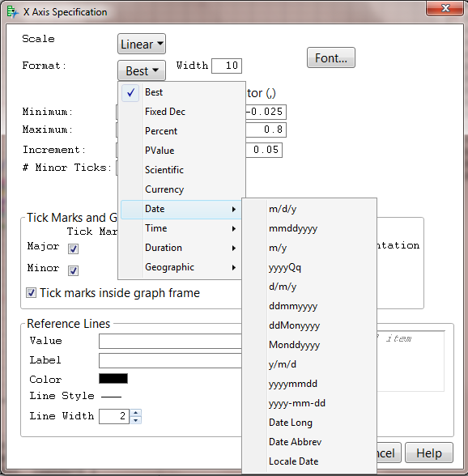This screenshot has width=468, height=476.
Task: Click the Help button
Action: [x=429, y=453]
